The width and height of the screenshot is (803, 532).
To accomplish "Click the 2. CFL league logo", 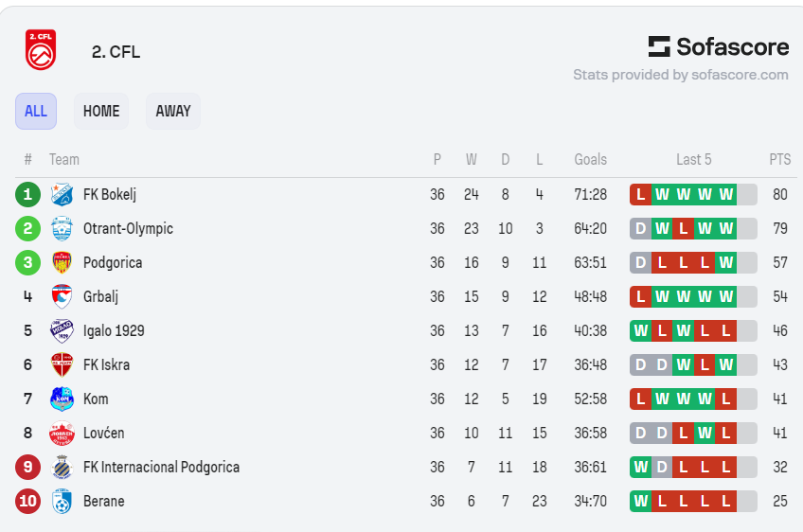I will point(41,49).
